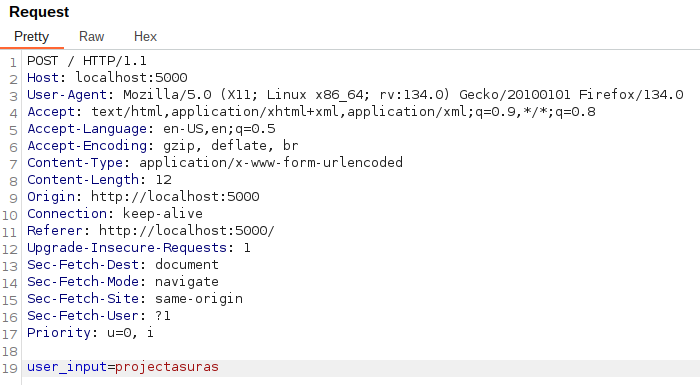The width and height of the screenshot is (700, 385).
Task: Click the projectasuras body parameter value
Action: [x=167, y=367]
